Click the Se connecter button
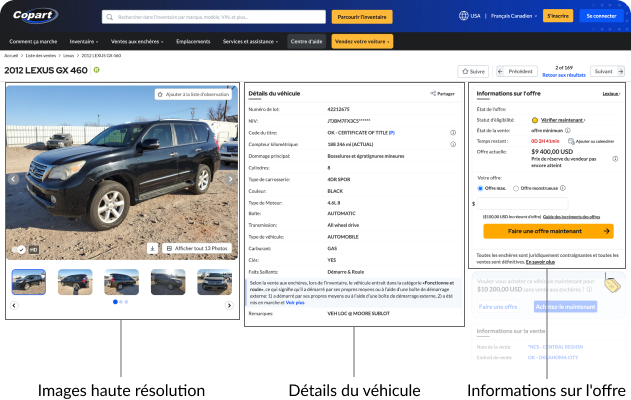Viewport: 631px width, 400px height. point(601,16)
